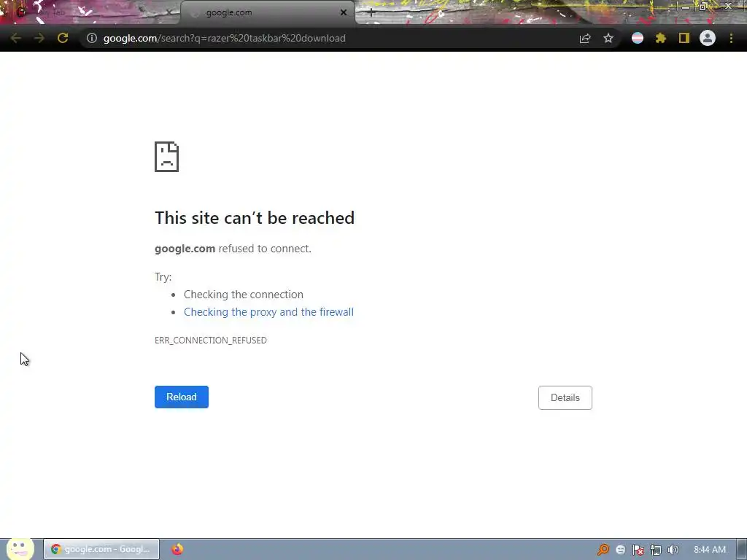Open the Chrome three-dot menu
Viewport: 747px width, 560px height.
tap(731, 38)
